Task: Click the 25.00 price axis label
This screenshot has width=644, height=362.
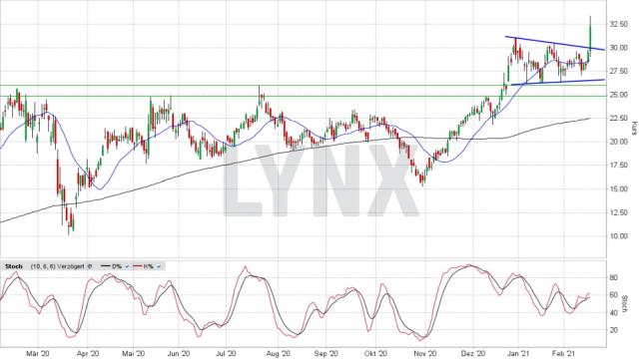Action: point(618,95)
